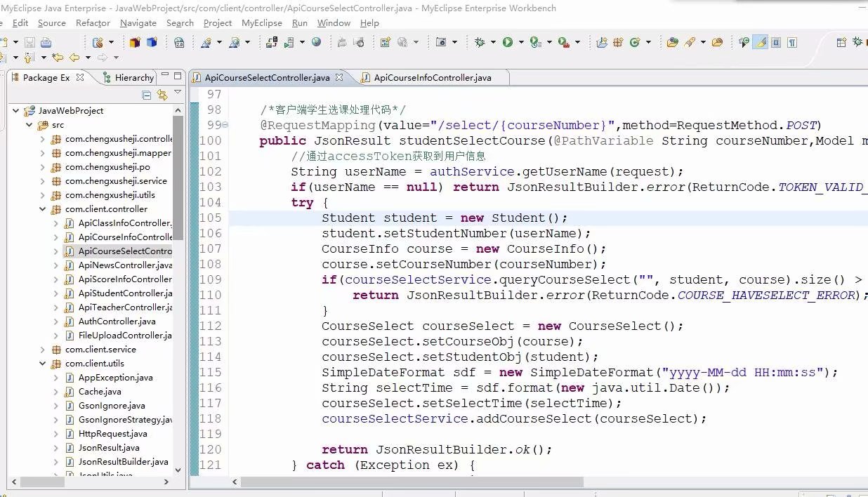Viewport: 868px width, 497px height.
Task: Collapse the com.client.controller package
Action: point(43,208)
